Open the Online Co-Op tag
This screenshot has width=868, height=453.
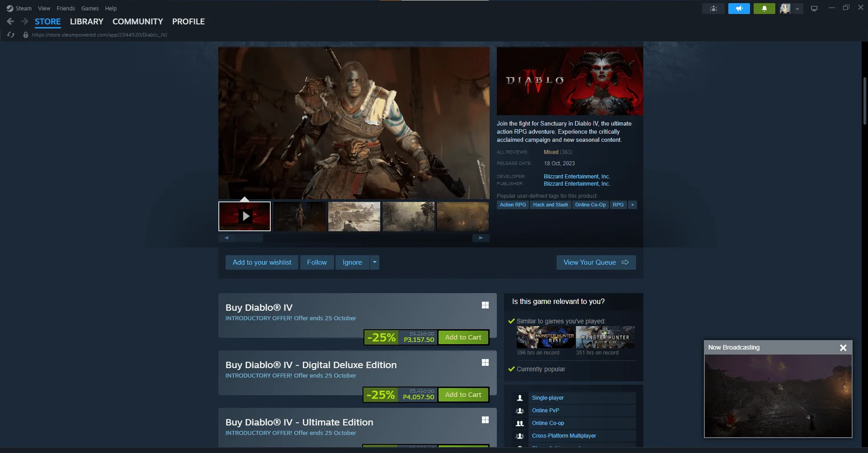tap(590, 205)
